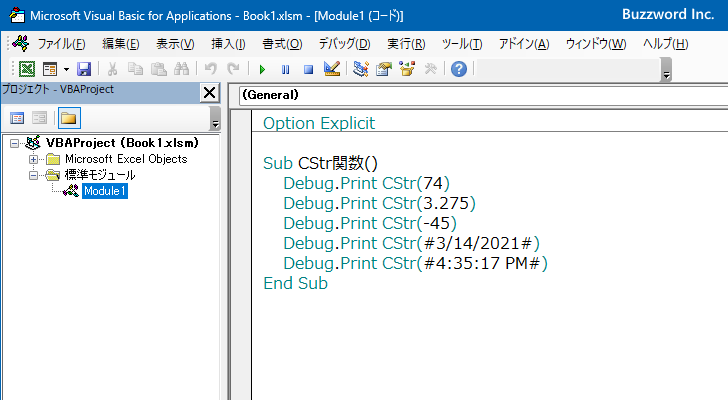The height and width of the screenshot is (400, 728).
Task: Click the Break pause button
Action: pyautogui.click(x=286, y=70)
